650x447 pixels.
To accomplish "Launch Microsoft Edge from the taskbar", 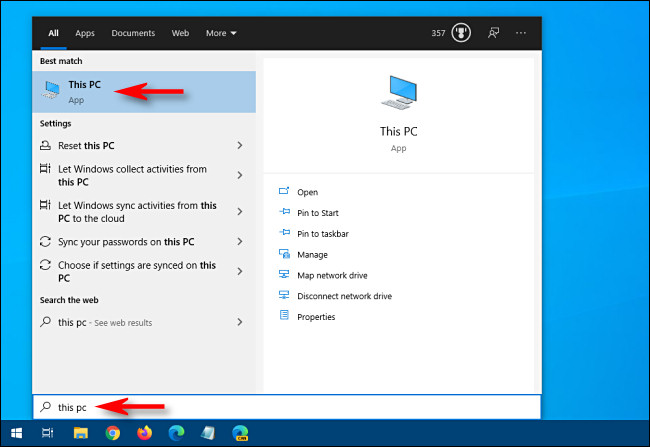I will 176,433.
